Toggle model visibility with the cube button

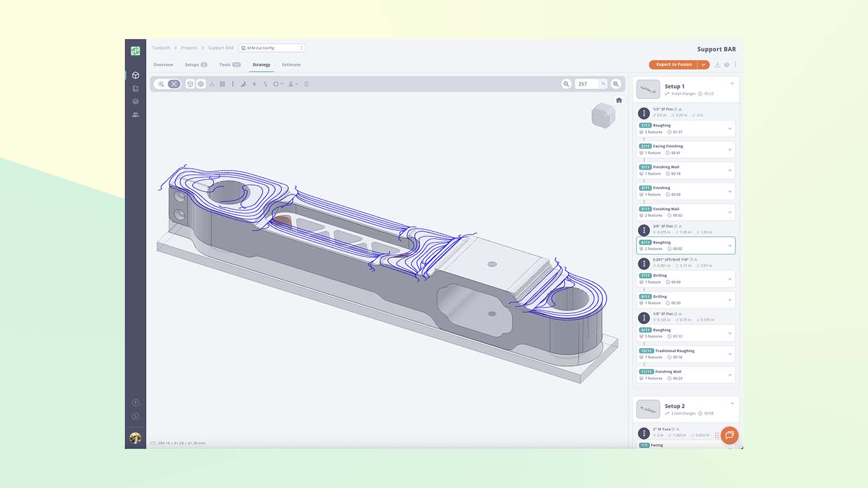click(190, 84)
